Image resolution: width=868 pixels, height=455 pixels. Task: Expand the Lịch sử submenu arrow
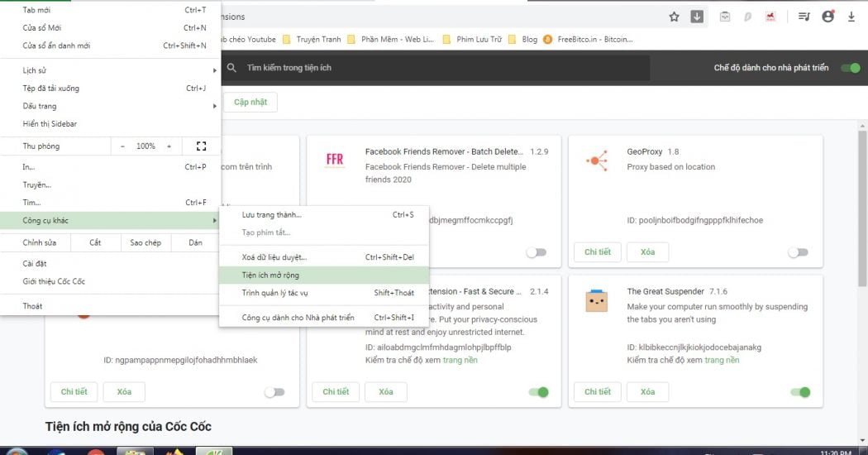(214, 70)
